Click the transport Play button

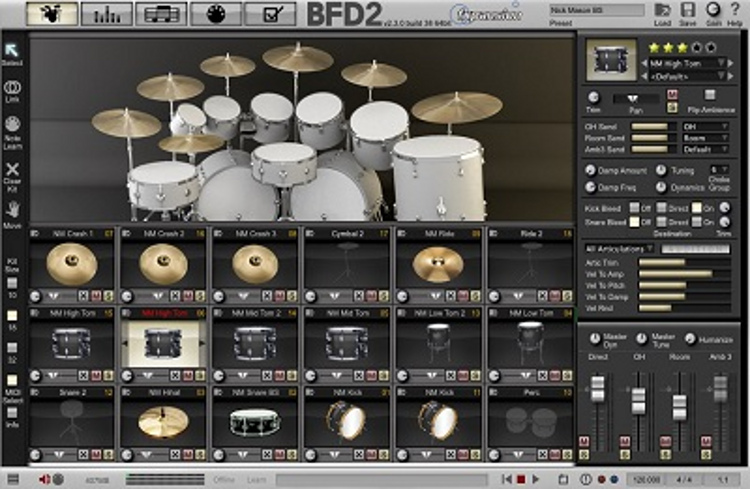tap(536, 478)
